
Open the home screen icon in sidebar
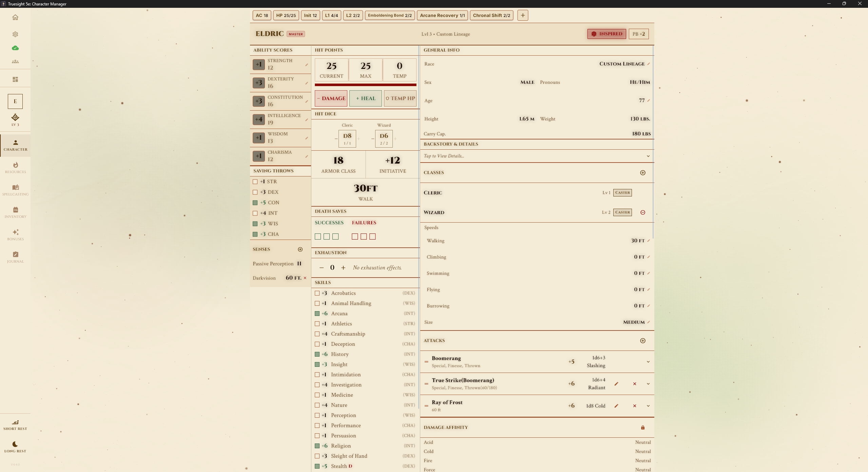tap(15, 17)
